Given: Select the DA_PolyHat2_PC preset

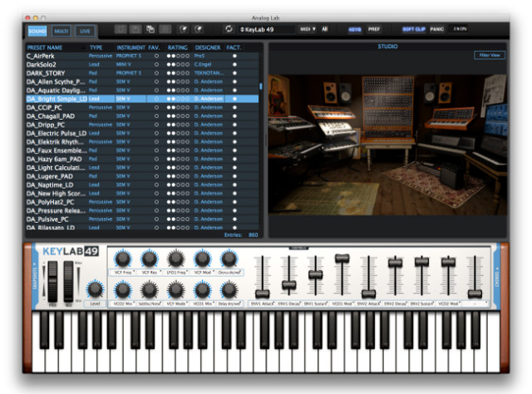Looking at the screenshot, I should coord(142,202).
